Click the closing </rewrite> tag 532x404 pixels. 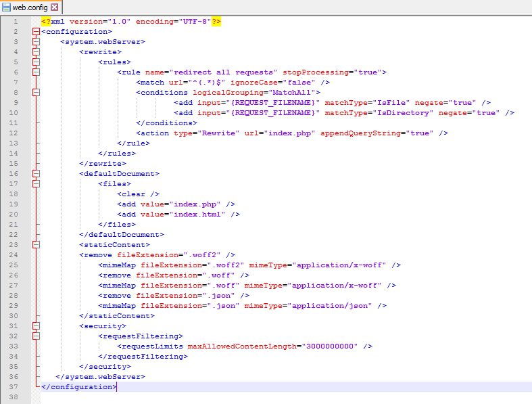point(103,164)
